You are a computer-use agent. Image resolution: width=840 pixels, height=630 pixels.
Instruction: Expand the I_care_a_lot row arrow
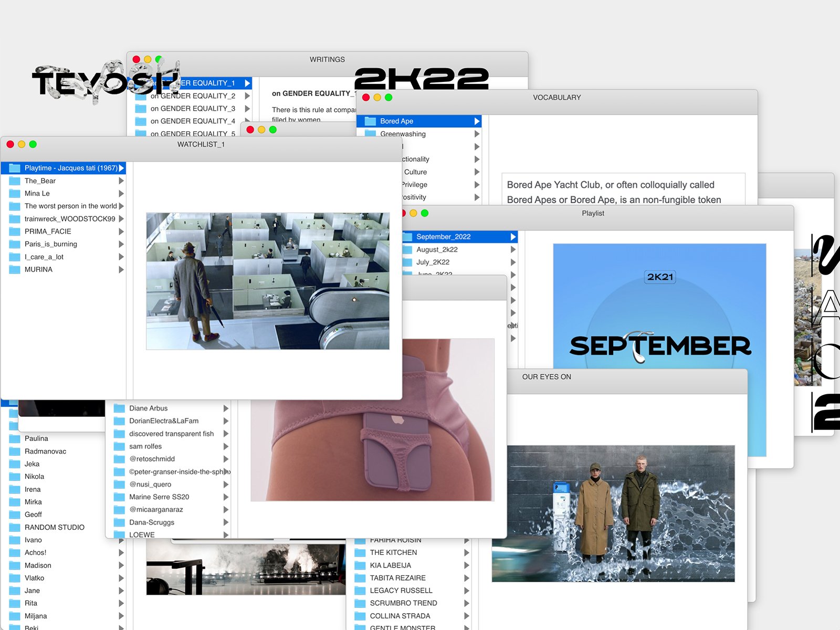coord(121,257)
